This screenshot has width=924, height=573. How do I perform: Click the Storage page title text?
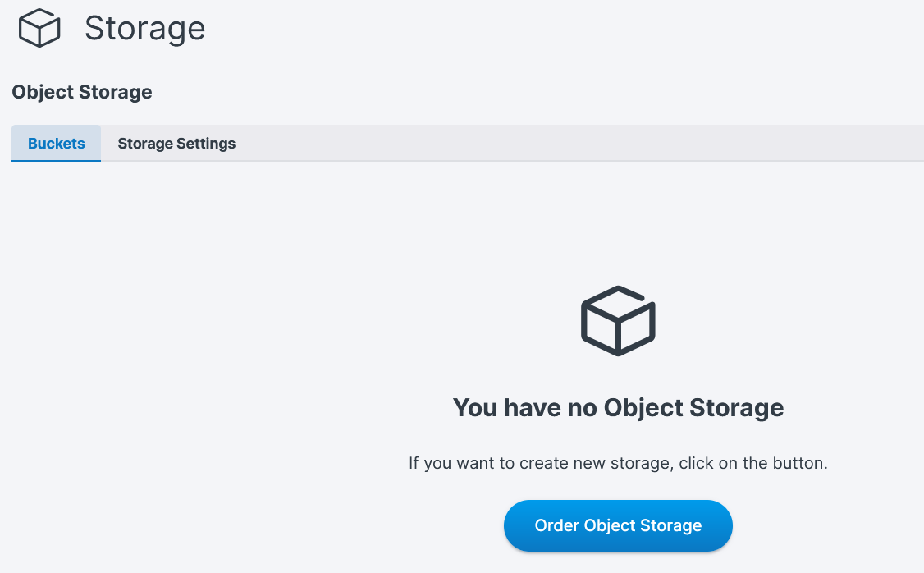tap(144, 29)
